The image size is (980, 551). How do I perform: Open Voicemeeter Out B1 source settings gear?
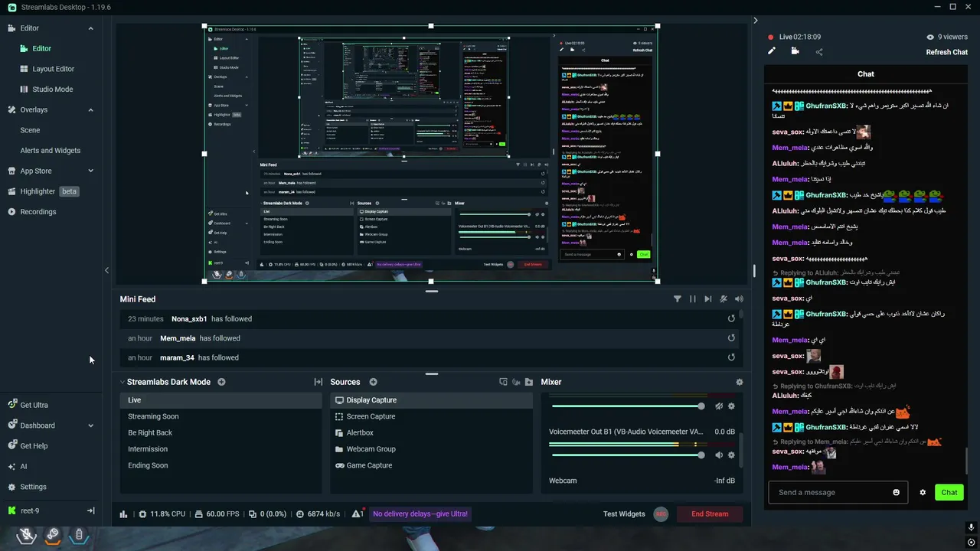click(x=731, y=455)
